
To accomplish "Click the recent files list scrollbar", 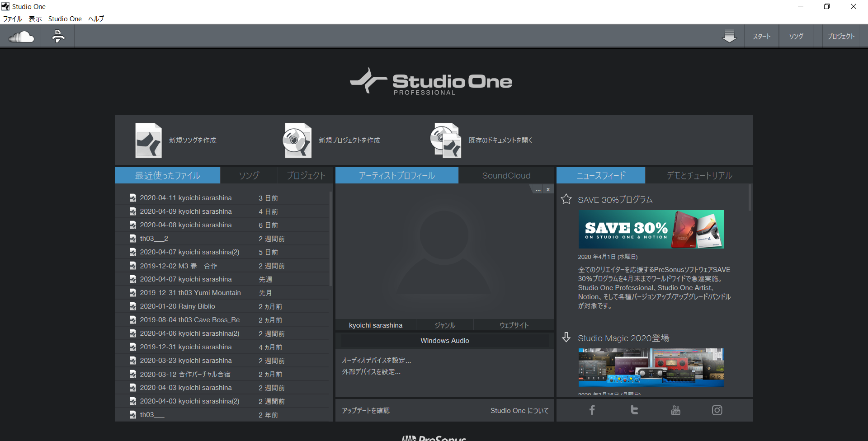I will pyautogui.click(x=331, y=239).
